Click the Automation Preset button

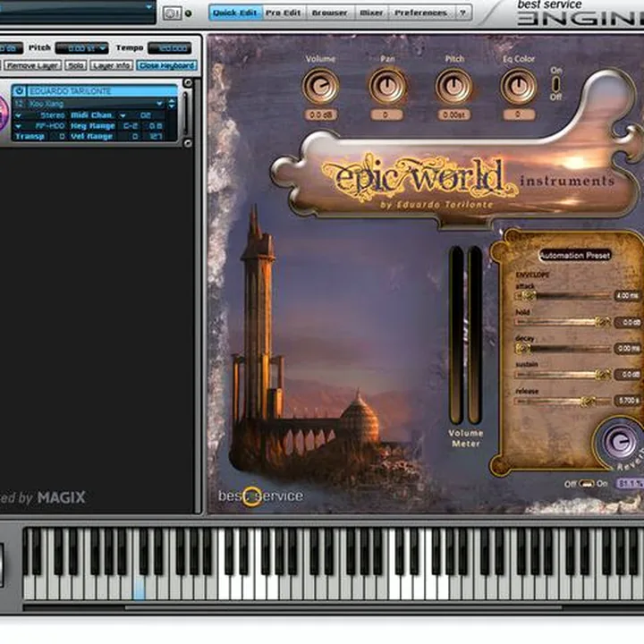574,256
